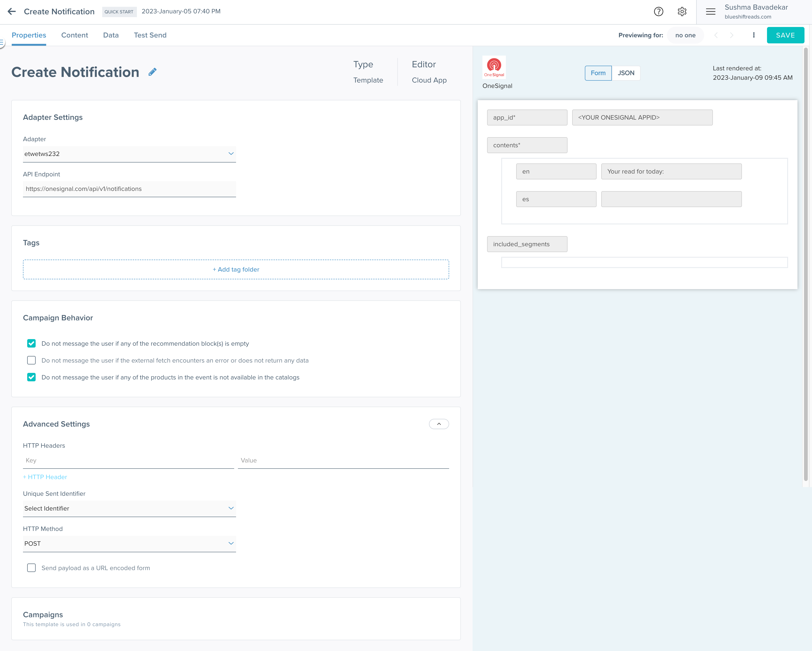This screenshot has width=812, height=651.
Task: Switch to the Test Send tab
Action: pos(150,35)
